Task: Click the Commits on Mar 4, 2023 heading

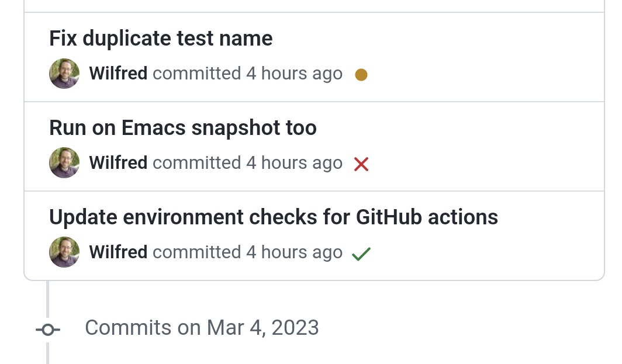Action: (x=202, y=328)
